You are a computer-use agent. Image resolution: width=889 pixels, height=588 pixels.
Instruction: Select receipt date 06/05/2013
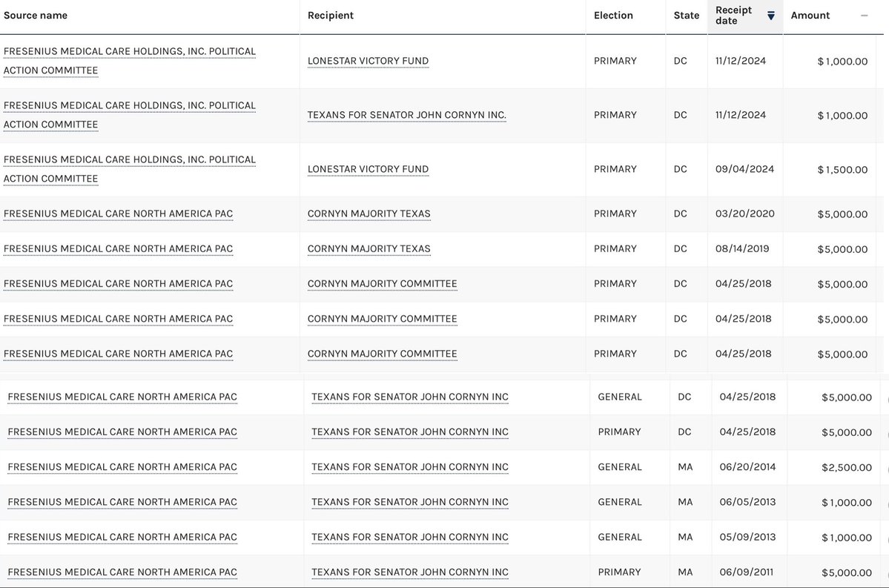point(747,503)
